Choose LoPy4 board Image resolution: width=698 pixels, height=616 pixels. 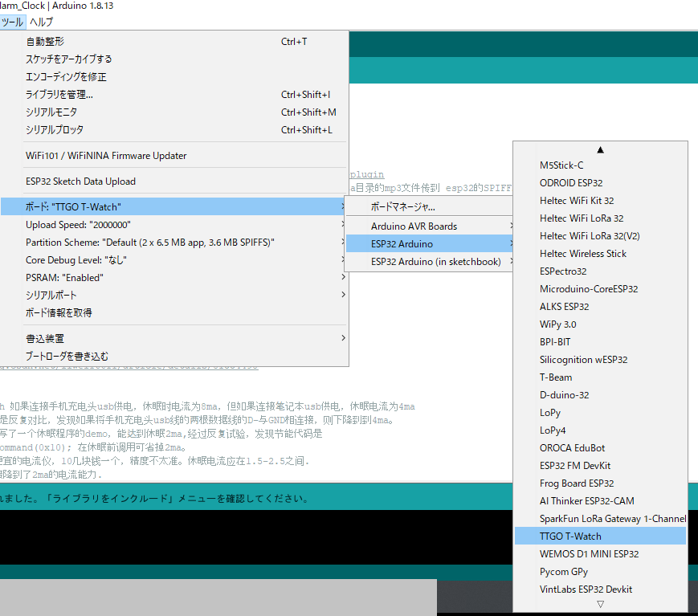tap(600, 430)
